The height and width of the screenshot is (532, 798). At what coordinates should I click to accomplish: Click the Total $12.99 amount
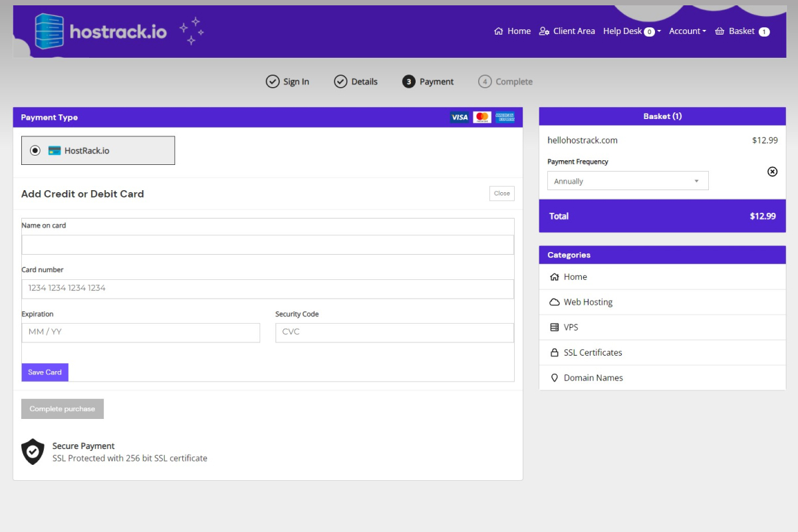[763, 216]
